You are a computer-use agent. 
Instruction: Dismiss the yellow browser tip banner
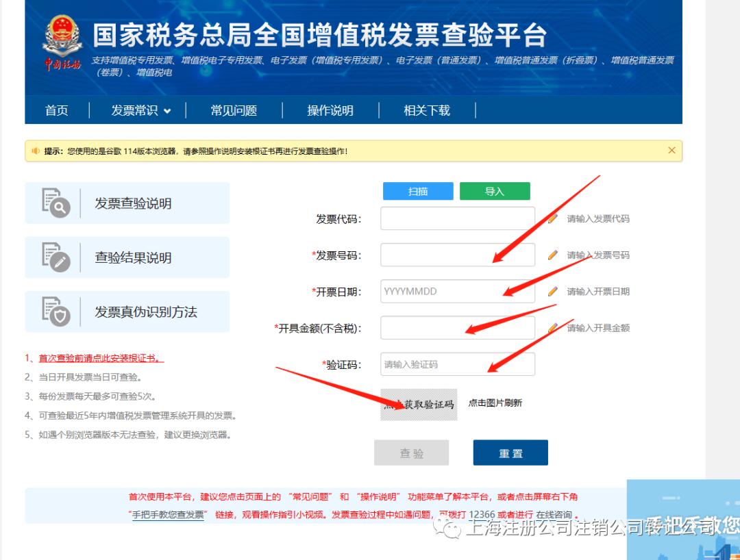coord(671,151)
